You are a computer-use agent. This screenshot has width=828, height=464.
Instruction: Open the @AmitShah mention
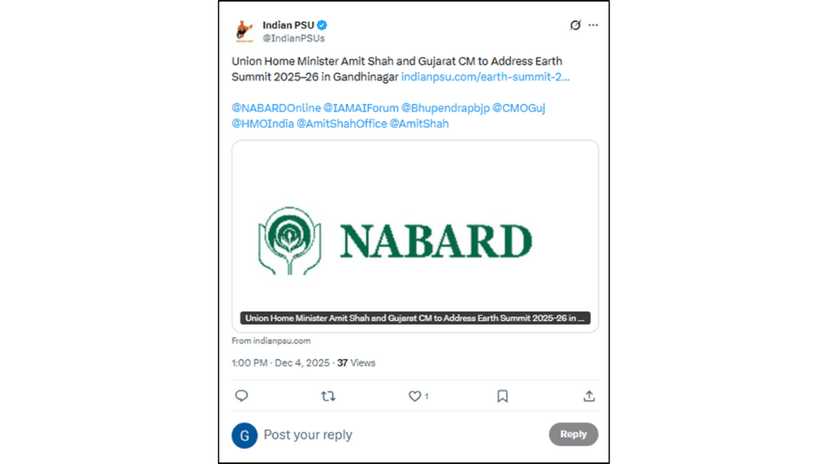click(419, 123)
